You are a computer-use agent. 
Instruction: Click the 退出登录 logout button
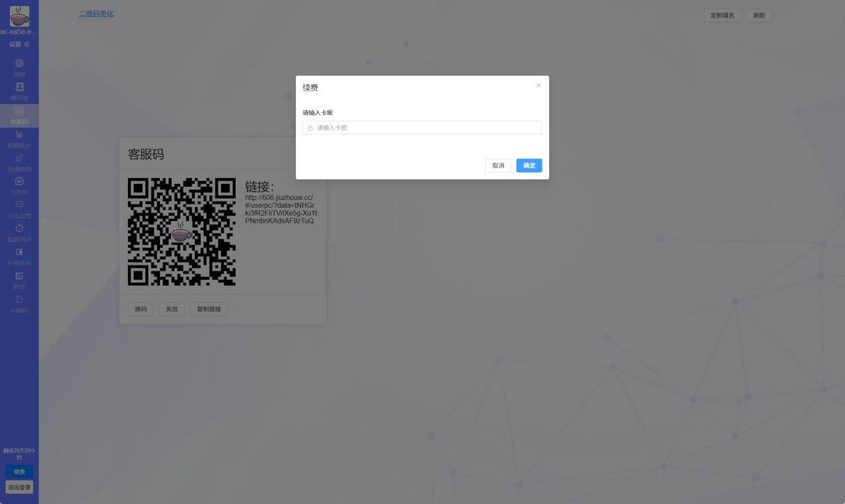(x=19, y=488)
